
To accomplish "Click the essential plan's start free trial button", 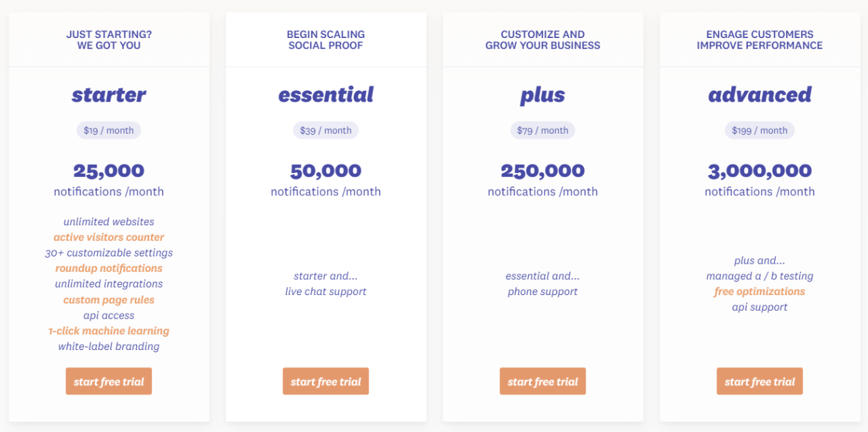I will [325, 381].
